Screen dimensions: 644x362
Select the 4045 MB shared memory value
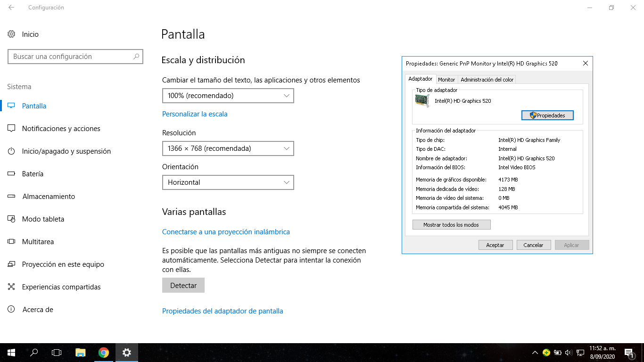508,207
